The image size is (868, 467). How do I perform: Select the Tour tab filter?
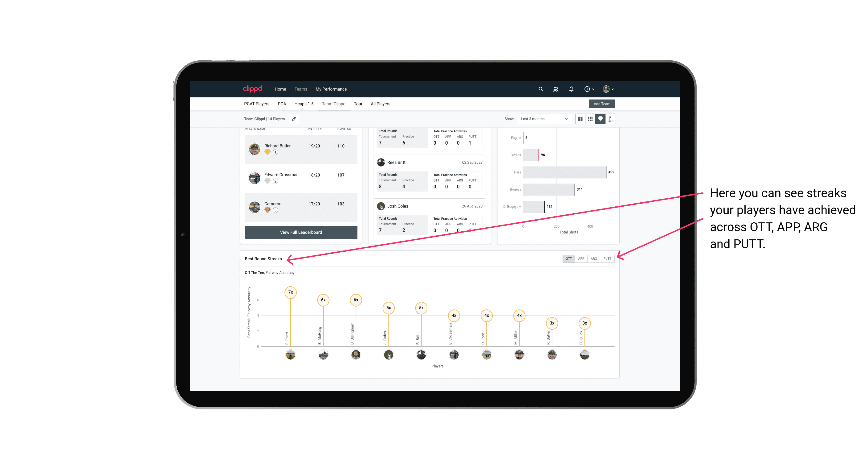pyautogui.click(x=357, y=104)
